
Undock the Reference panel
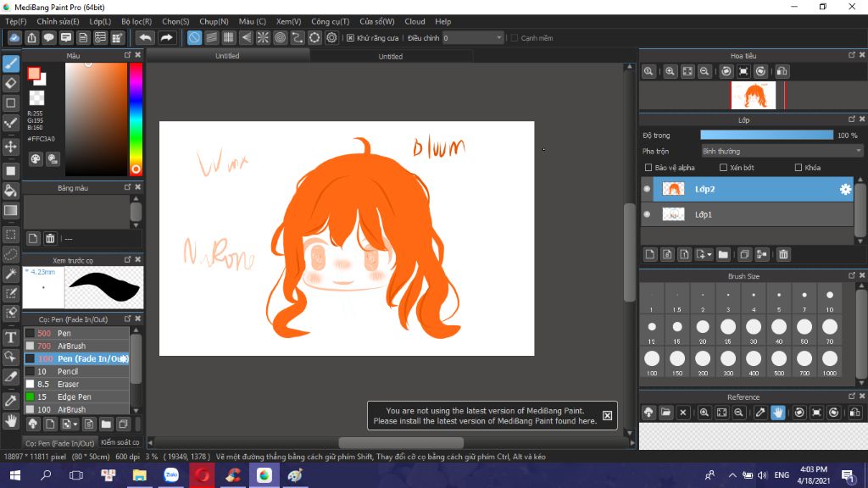pos(851,396)
